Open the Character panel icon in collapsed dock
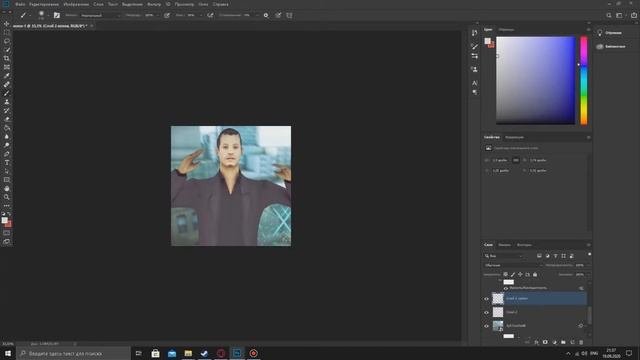Image resolution: width=640 pixels, height=360 pixels. pos(474,83)
